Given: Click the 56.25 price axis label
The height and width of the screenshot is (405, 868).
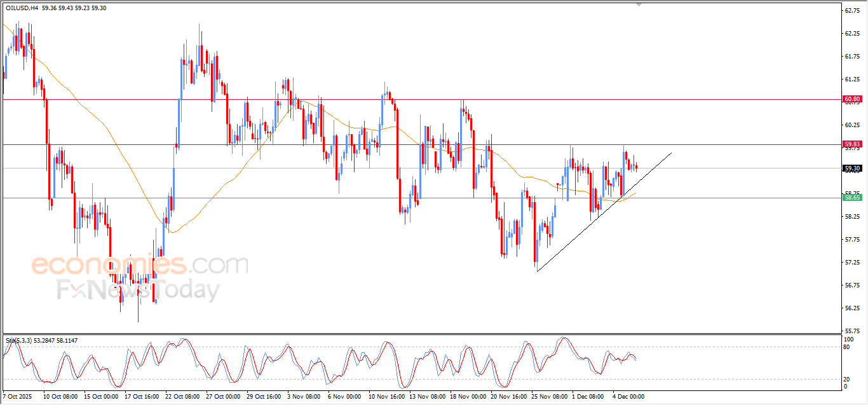Looking at the screenshot, I should 852,308.
